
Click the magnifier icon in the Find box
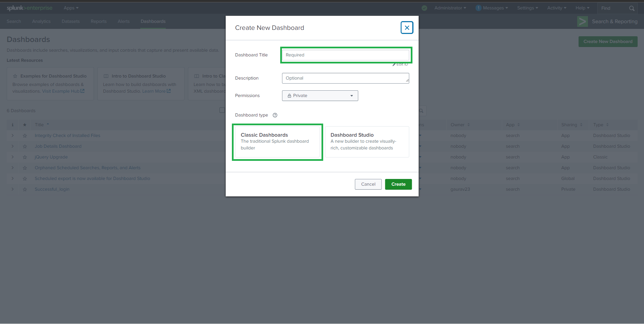tap(632, 8)
